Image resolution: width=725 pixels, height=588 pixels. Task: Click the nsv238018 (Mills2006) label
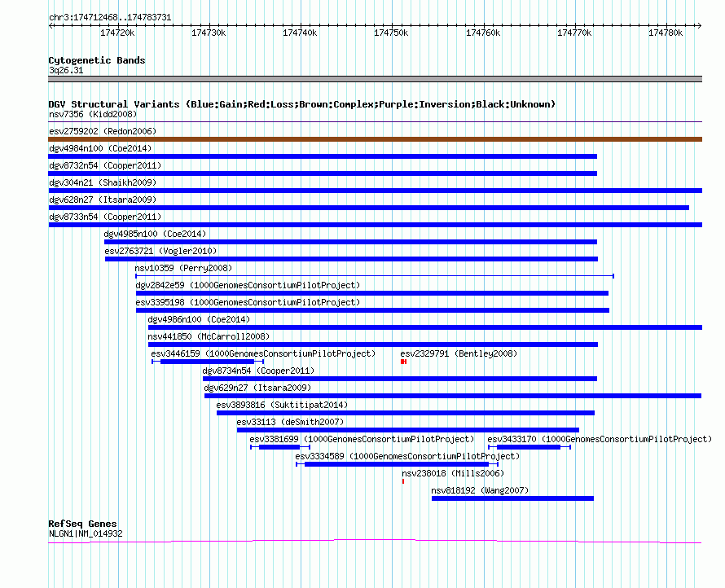453,473
